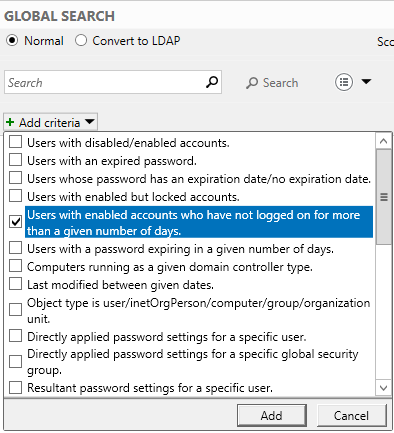Click the green plus Add criteria icon
The height and width of the screenshot is (433, 394).
[10, 122]
